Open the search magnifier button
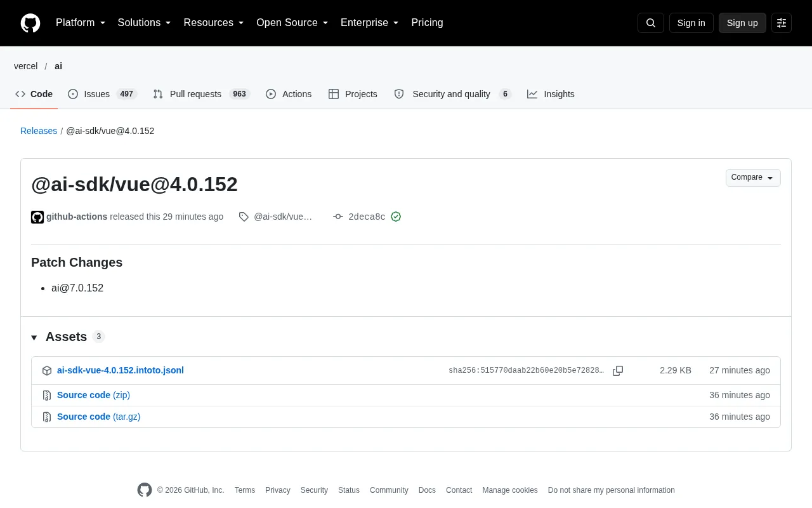812x508 pixels. point(651,23)
